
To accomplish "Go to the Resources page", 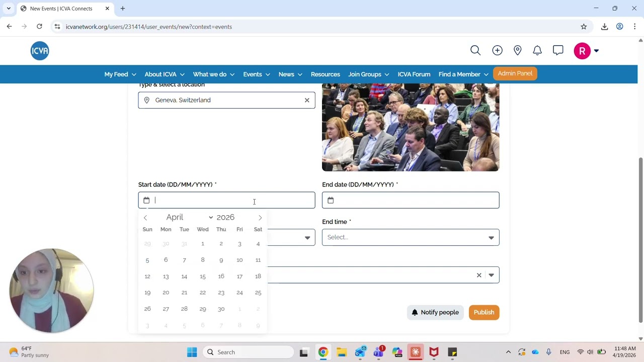I will coord(326,74).
